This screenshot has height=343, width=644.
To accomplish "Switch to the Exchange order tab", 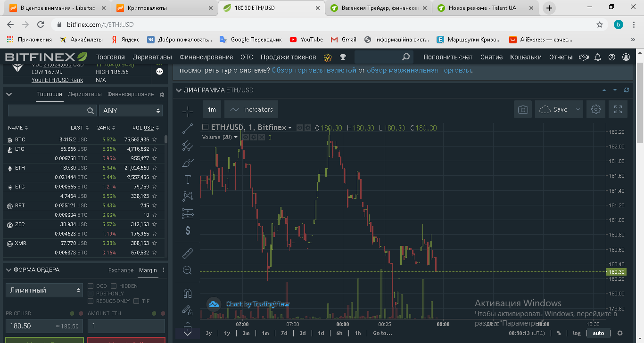I will (121, 270).
